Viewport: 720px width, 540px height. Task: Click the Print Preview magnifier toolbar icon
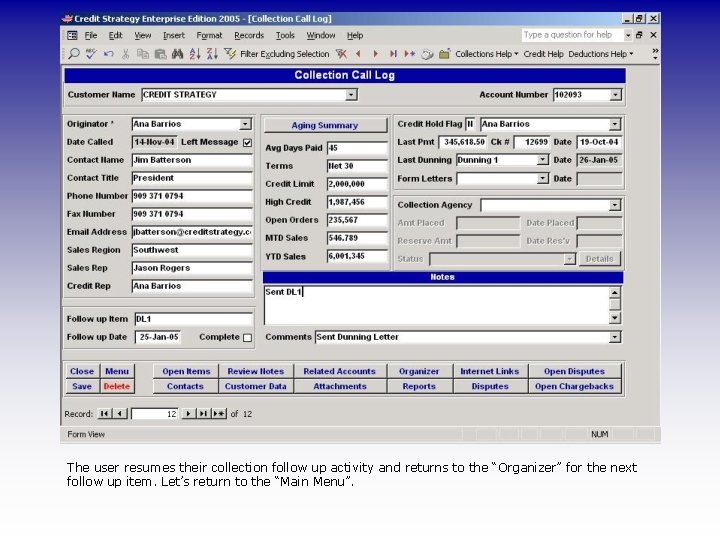click(x=73, y=54)
